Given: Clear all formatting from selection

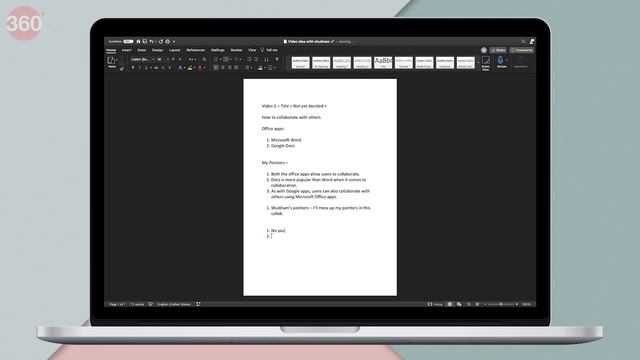Looking at the screenshot, I should point(204,59).
